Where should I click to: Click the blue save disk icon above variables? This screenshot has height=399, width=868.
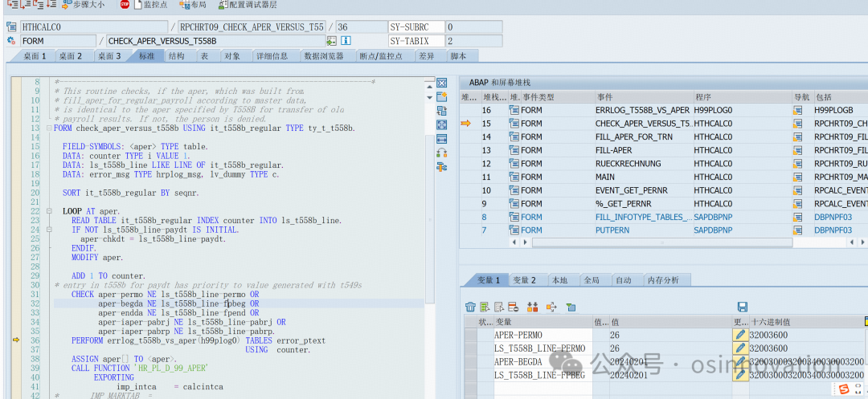point(743,307)
